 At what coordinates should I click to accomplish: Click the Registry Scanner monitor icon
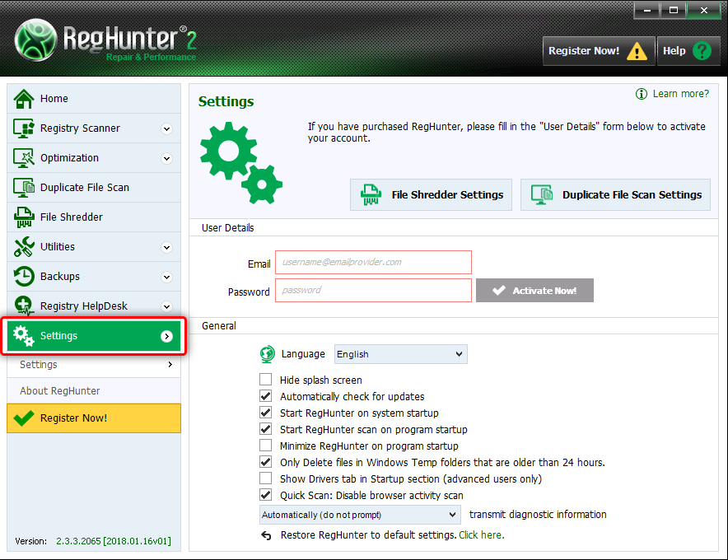pyautogui.click(x=24, y=128)
